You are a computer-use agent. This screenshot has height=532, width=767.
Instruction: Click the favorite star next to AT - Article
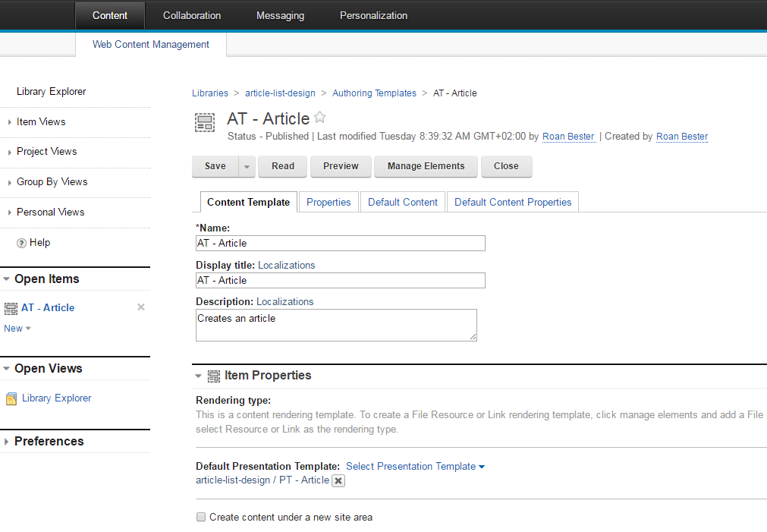pyautogui.click(x=320, y=118)
